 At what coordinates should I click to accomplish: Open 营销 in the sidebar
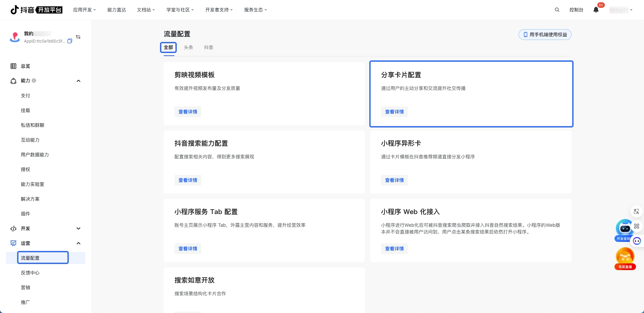click(25, 288)
